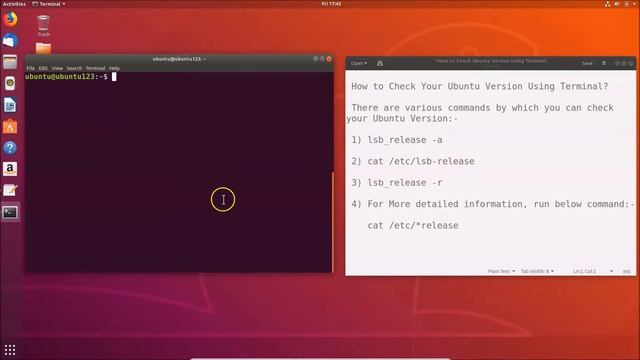640x360 pixels.
Task: Show Applications grid button
Action: [10, 350]
